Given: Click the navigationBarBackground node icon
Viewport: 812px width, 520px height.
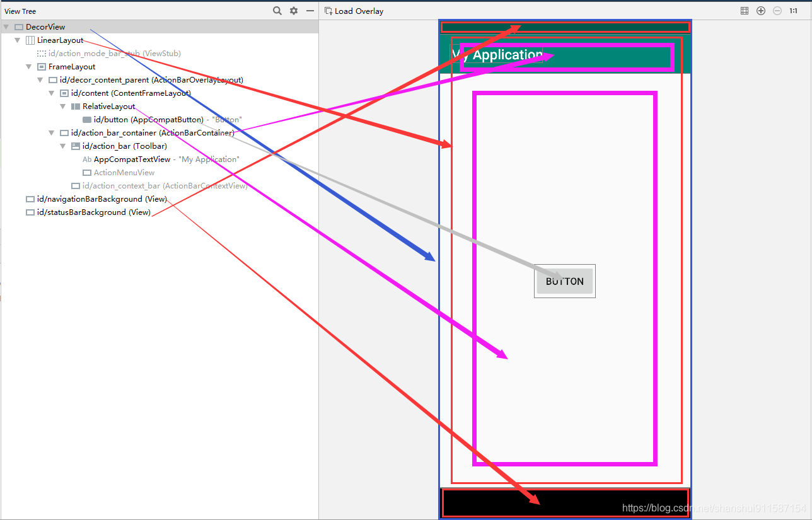Looking at the screenshot, I should (30, 199).
